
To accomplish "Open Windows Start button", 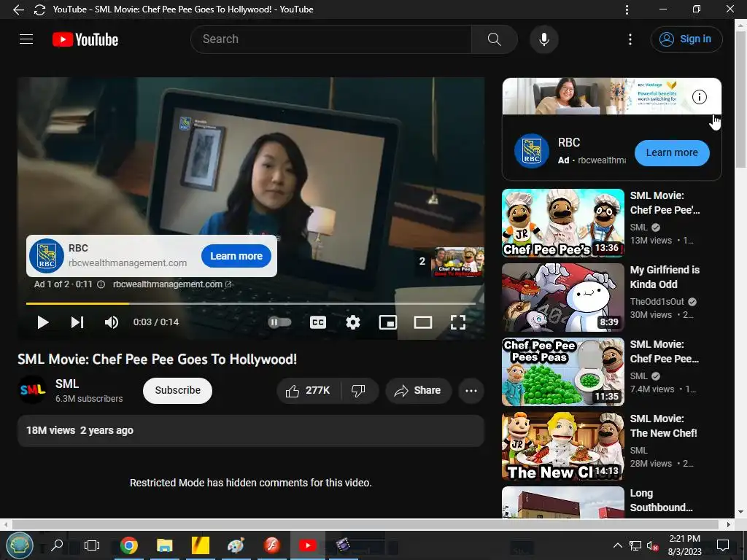I will [19, 545].
